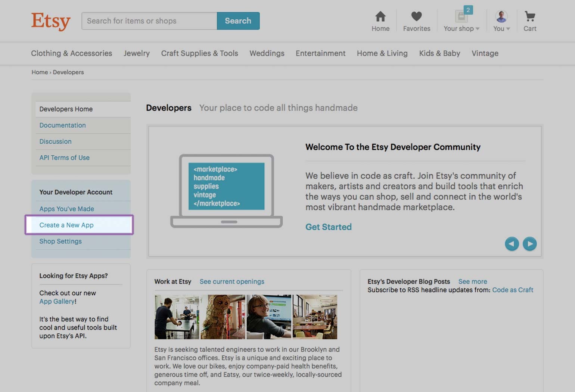The height and width of the screenshot is (392, 575).
Task: Open the Cart icon
Action: (530, 16)
